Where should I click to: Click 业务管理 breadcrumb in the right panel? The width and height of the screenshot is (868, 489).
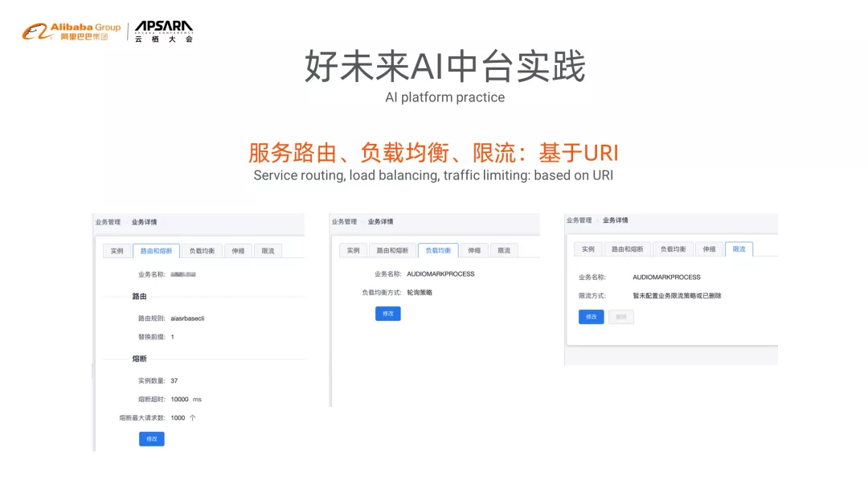coord(579,220)
